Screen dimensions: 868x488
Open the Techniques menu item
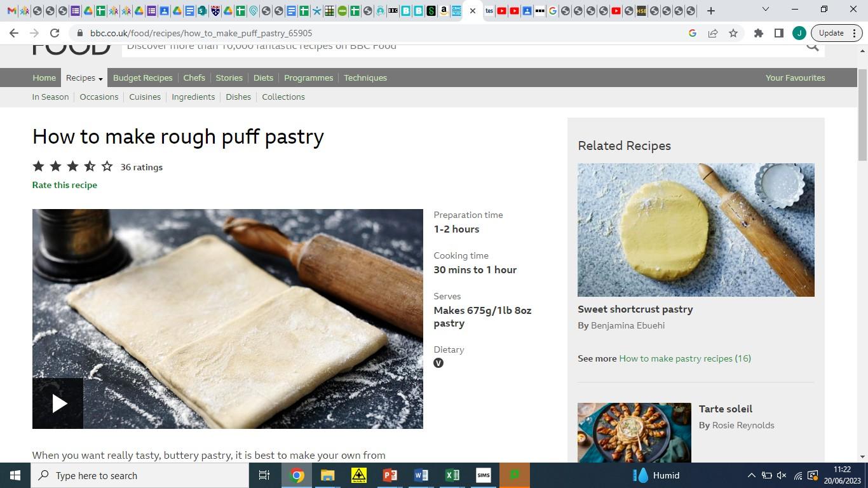pos(365,78)
